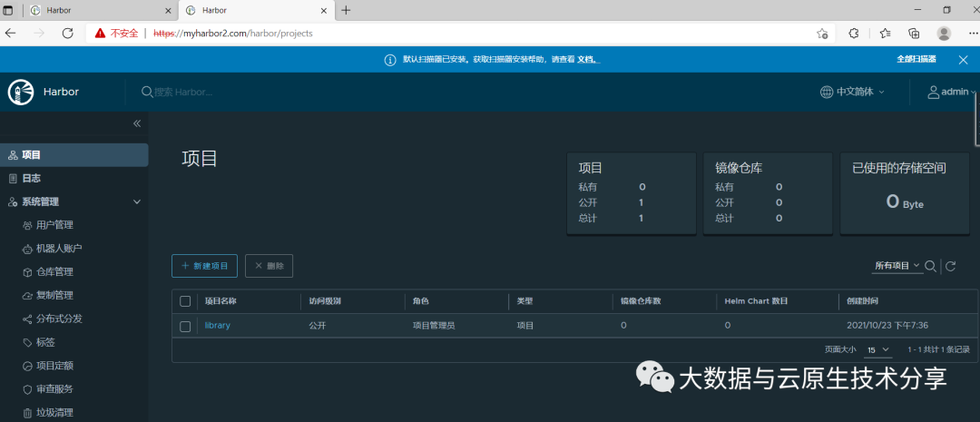Click the 项目管理员 role cell

click(433, 326)
